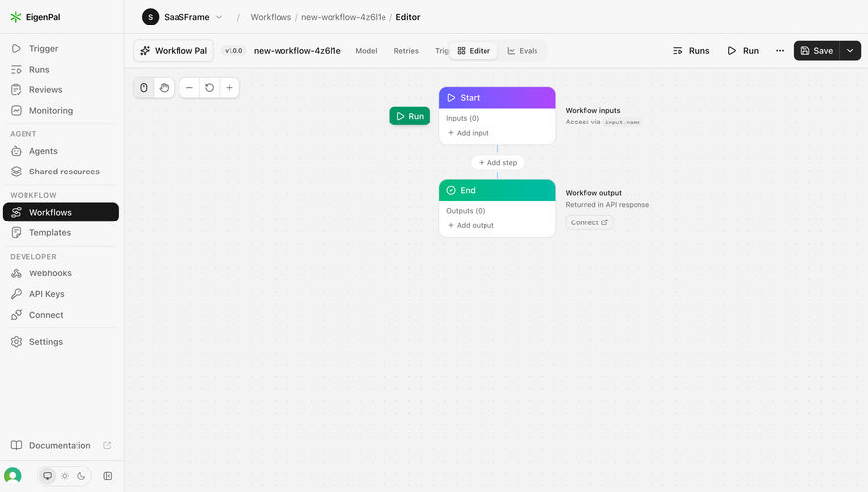The height and width of the screenshot is (492, 868).
Task: Select Workflows in sidebar
Action: (x=61, y=212)
